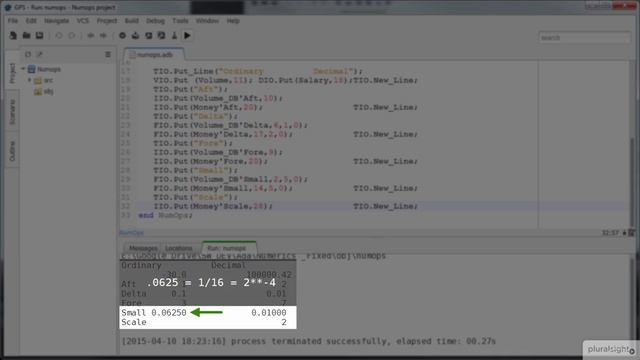Click the 'end NumOps;' line in editor
The width and height of the screenshot is (640, 360).
pyautogui.click(x=165, y=215)
